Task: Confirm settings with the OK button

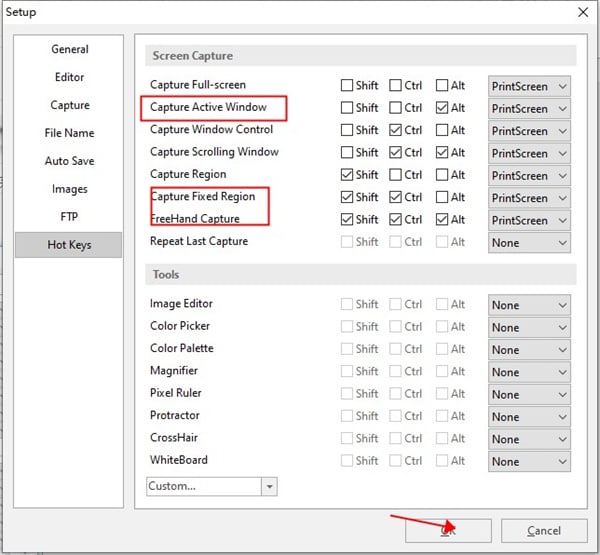Action: coord(448,531)
